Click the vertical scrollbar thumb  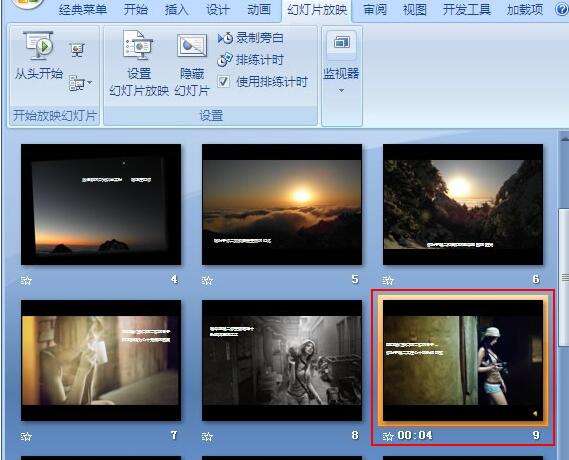(564, 277)
